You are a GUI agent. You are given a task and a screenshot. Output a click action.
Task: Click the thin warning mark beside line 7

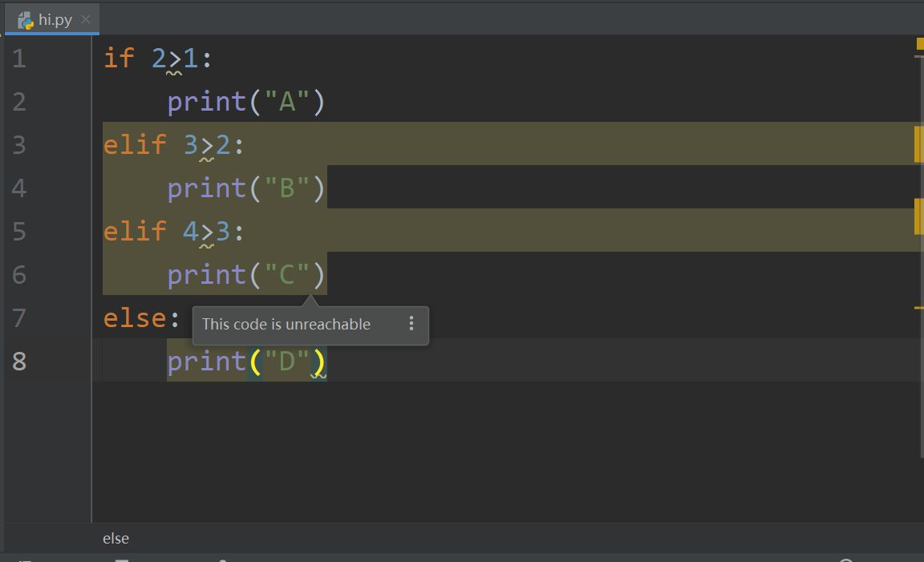click(x=918, y=307)
